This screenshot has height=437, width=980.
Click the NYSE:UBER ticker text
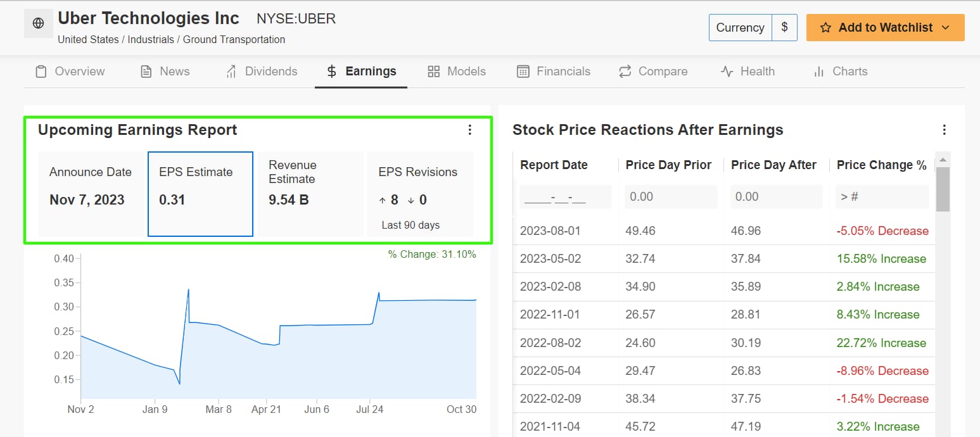click(x=296, y=19)
